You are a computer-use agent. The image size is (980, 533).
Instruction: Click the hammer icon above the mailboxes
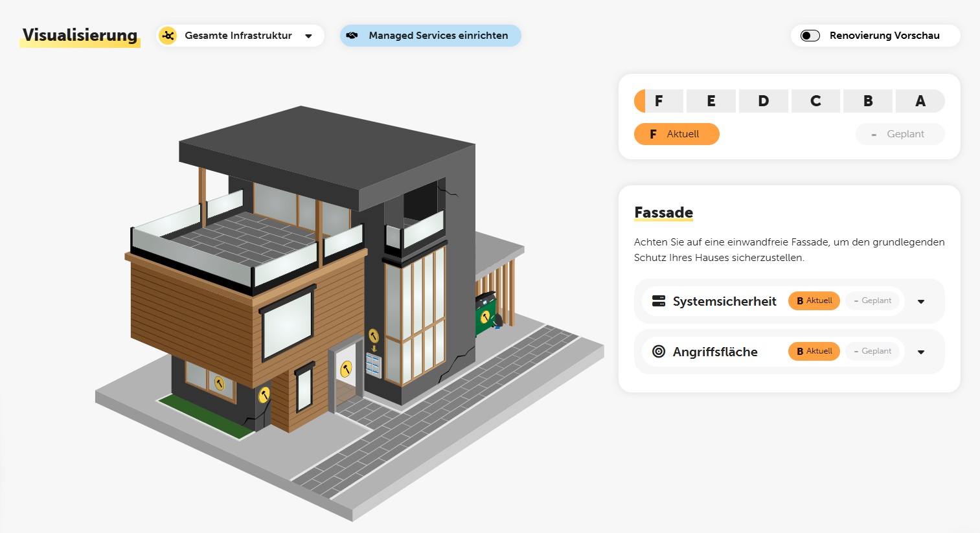tap(373, 336)
